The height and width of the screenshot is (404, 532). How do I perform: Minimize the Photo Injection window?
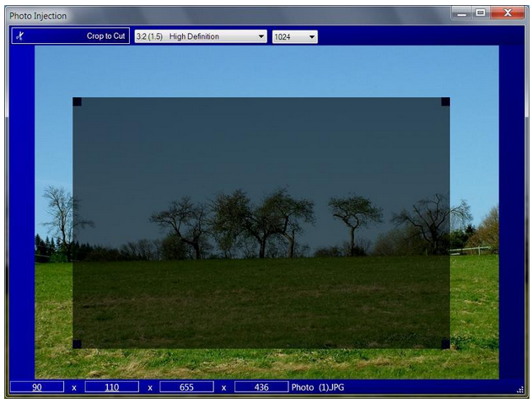(462, 13)
